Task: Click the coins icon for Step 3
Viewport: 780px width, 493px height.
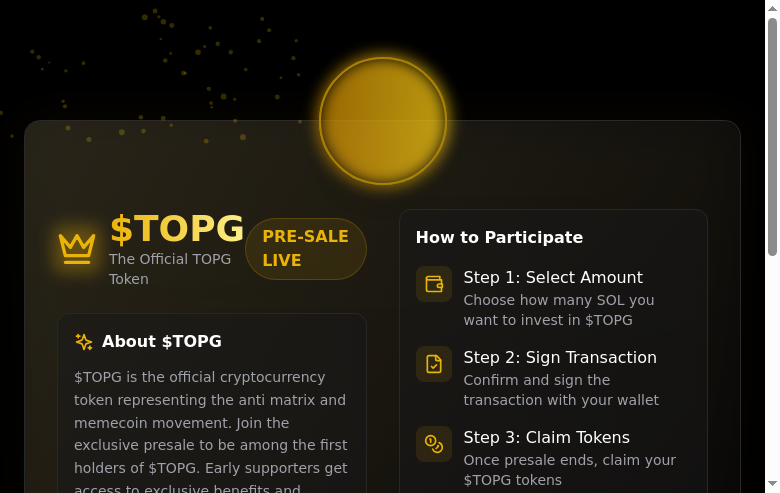Action: coord(434,444)
